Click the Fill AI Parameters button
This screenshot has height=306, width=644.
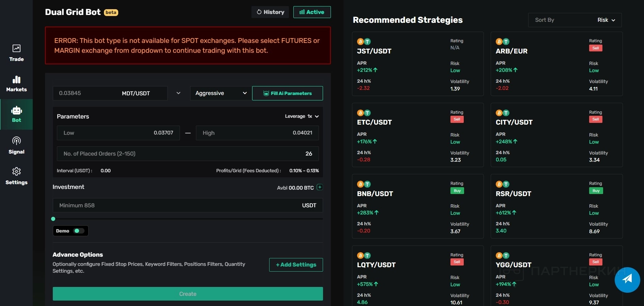(287, 93)
